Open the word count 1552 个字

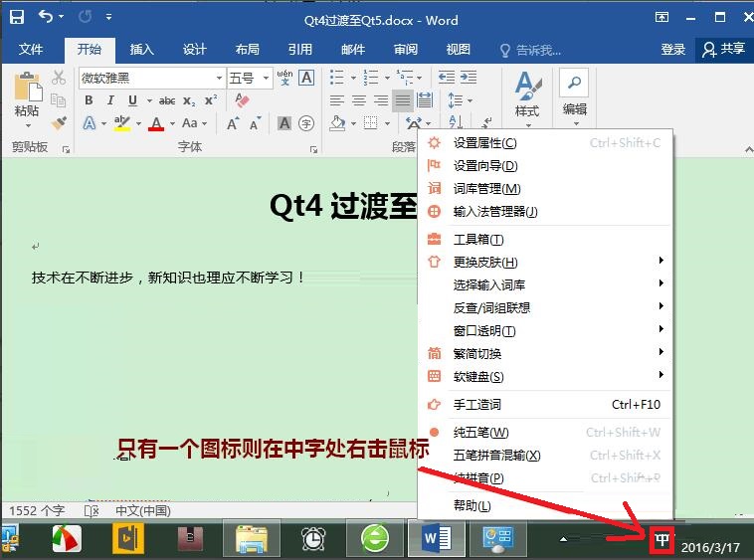pyautogui.click(x=37, y=510)
